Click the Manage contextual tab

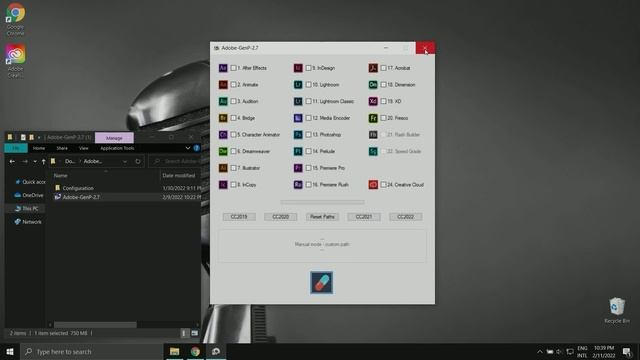pyautogui.click(x=114, y=138)
